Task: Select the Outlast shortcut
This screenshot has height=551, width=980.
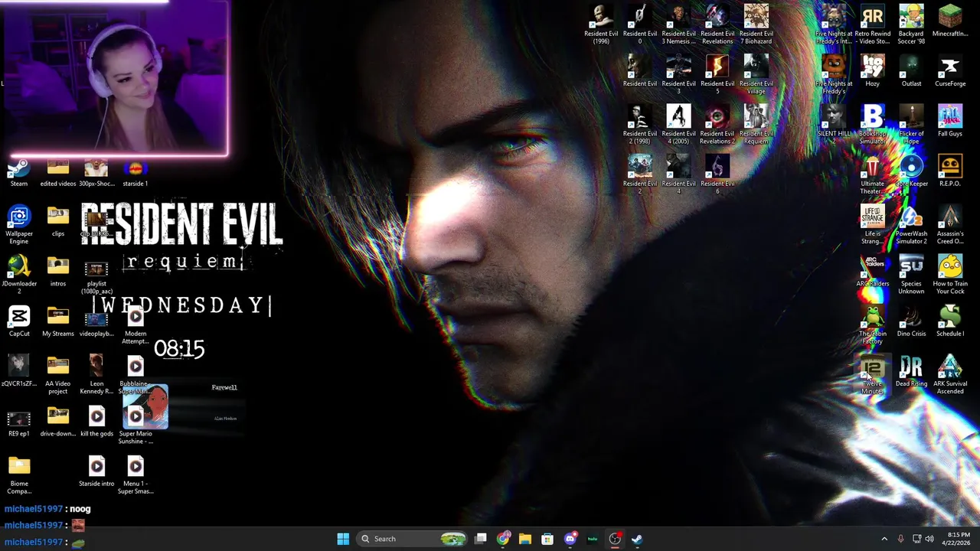Action: (x=911, y=70)
